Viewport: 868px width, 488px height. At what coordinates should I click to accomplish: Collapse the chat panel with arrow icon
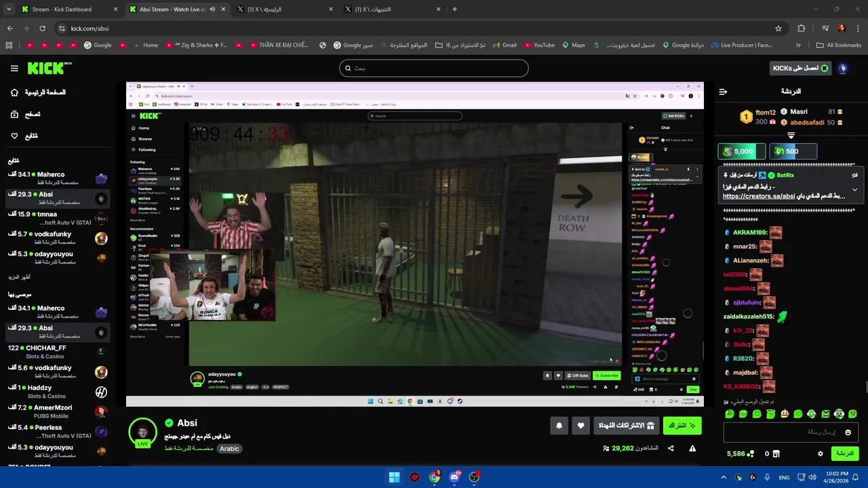click(723, 91)
